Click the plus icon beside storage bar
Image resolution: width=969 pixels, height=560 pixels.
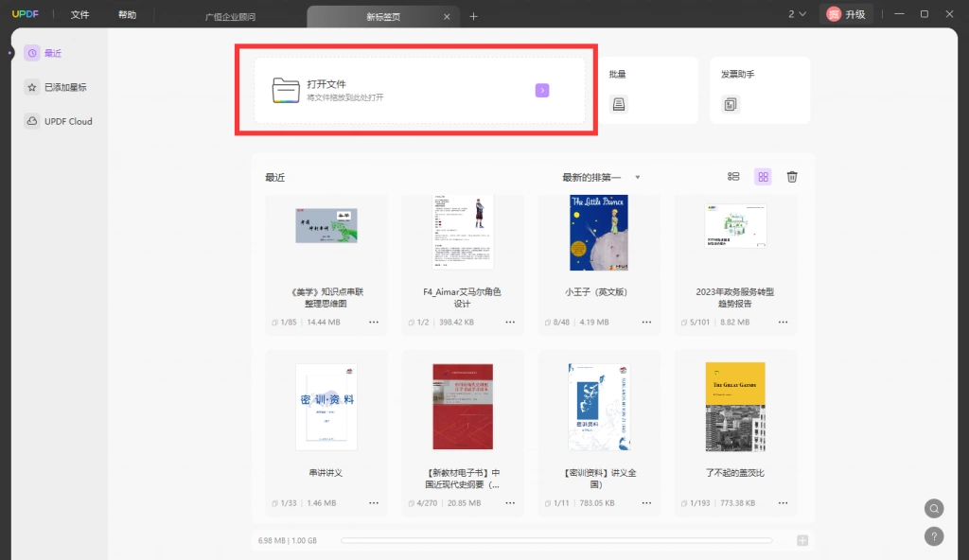pos(802,540)
